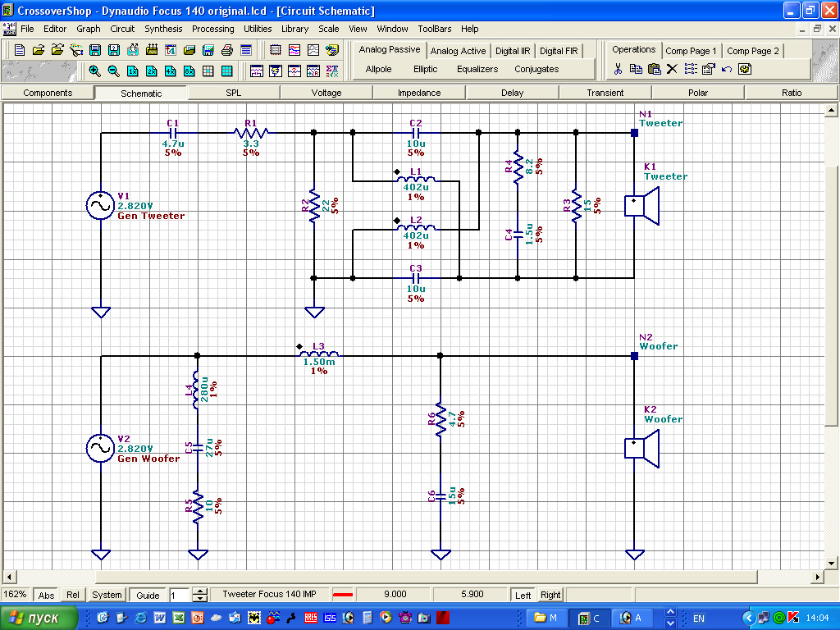The height and width of the screenshot is (630, 840).
Task: Click the printer icon
Action: coord(227,50)
